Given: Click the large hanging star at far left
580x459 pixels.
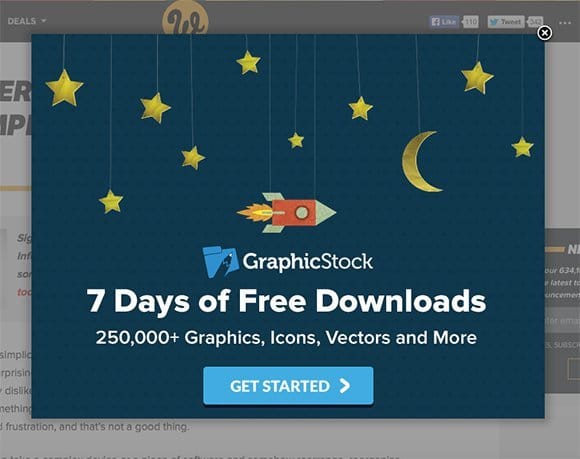Looking at the screenshot, I should (64, 88).
